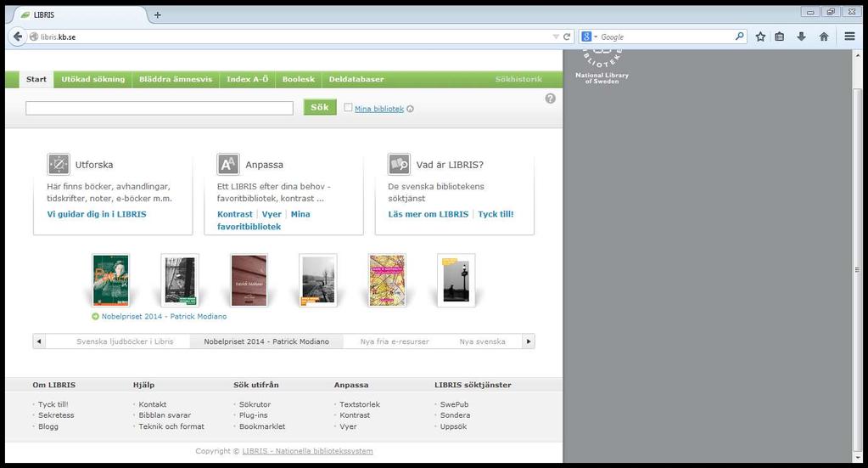868x468 pixels.
Task: Open footer Textstorlek link
Action: point(360,405)
